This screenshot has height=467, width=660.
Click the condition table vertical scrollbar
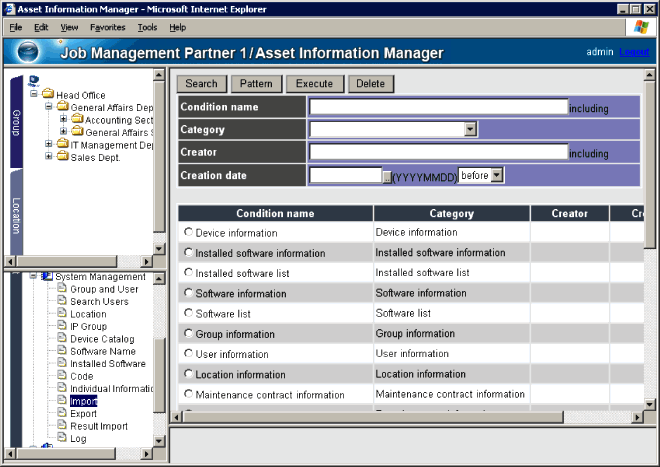pos(650,300)
